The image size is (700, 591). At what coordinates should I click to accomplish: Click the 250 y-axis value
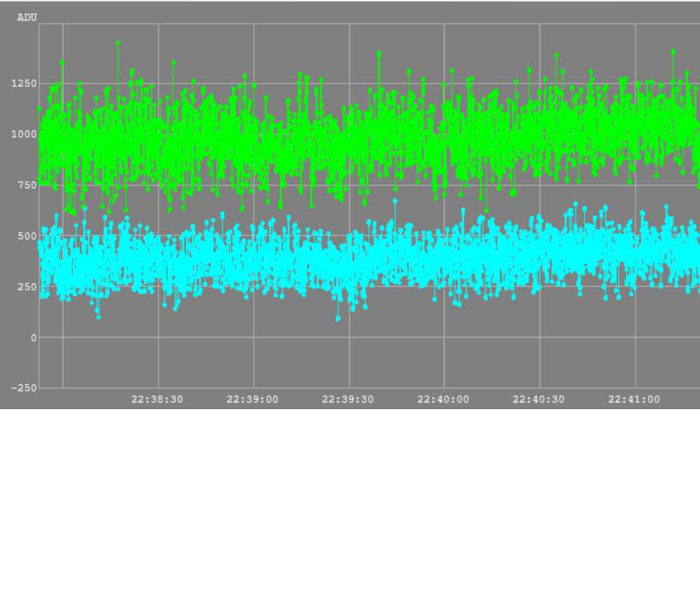pyautogui.click(x=27, y=287)
